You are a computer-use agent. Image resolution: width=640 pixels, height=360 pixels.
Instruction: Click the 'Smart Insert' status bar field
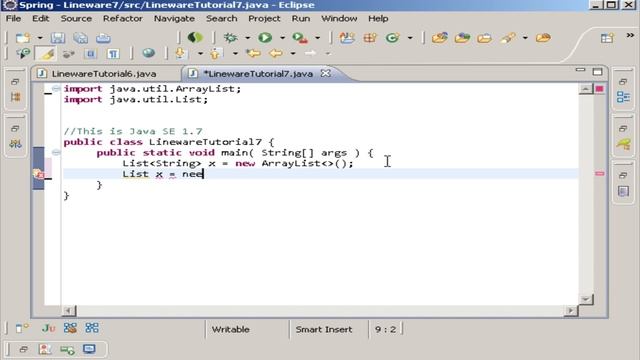pyautogui.click(x=324, y=329)
